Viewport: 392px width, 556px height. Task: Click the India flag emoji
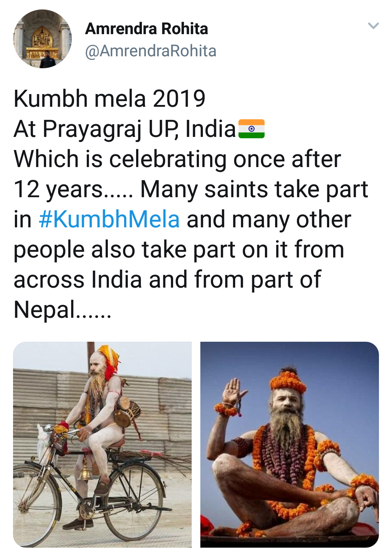tap(252, 129)
